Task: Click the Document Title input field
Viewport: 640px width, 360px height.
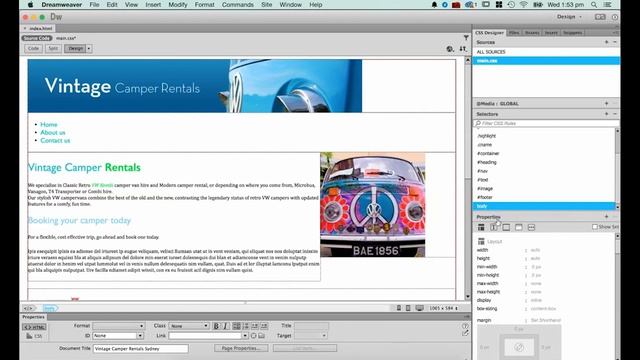Action: coord(141,349)
